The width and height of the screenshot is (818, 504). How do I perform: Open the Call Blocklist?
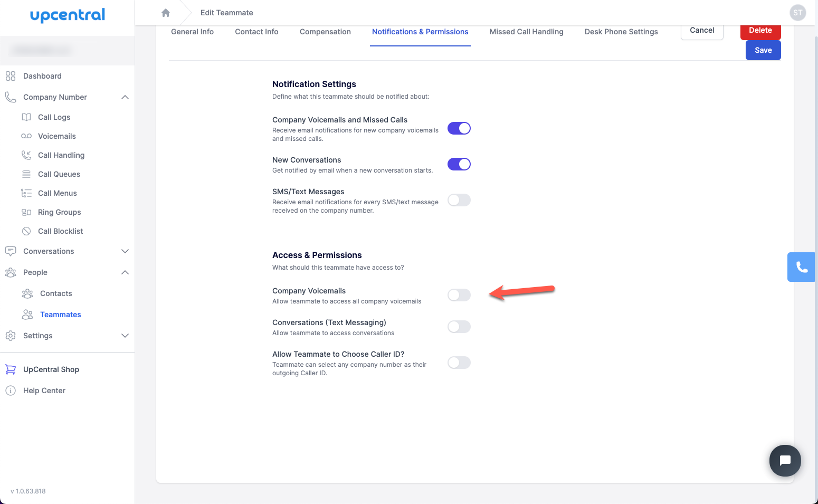tap(60, 231)
